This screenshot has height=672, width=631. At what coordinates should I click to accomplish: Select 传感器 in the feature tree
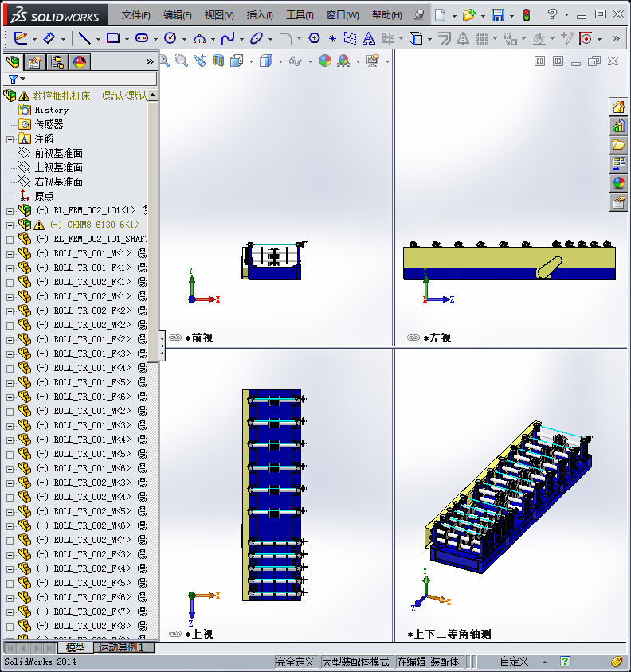coord(49,125)
